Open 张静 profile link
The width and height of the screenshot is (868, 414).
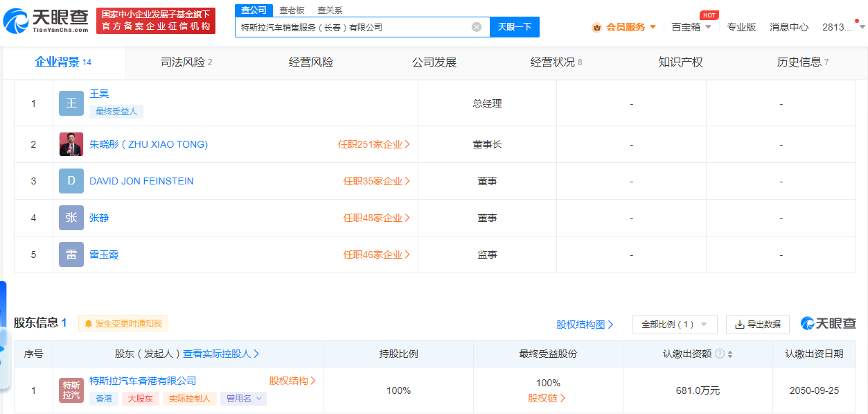pos(99,218)
